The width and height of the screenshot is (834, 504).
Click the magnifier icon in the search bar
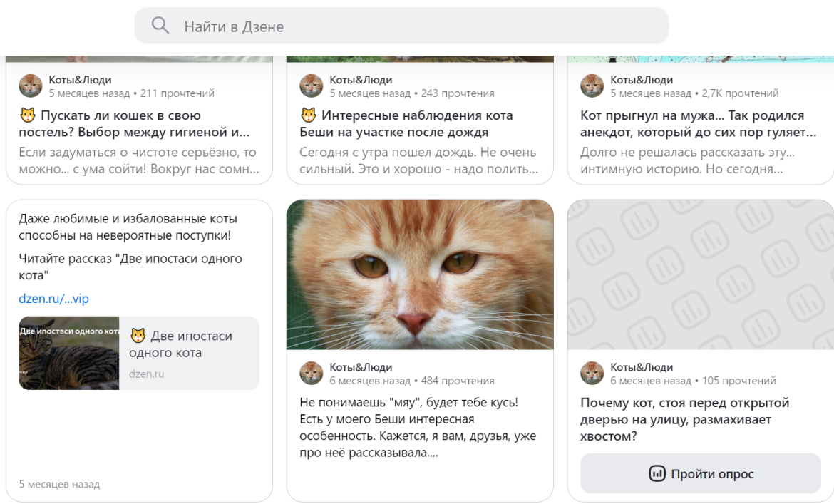pyautogui.click(x=160, y=26)
